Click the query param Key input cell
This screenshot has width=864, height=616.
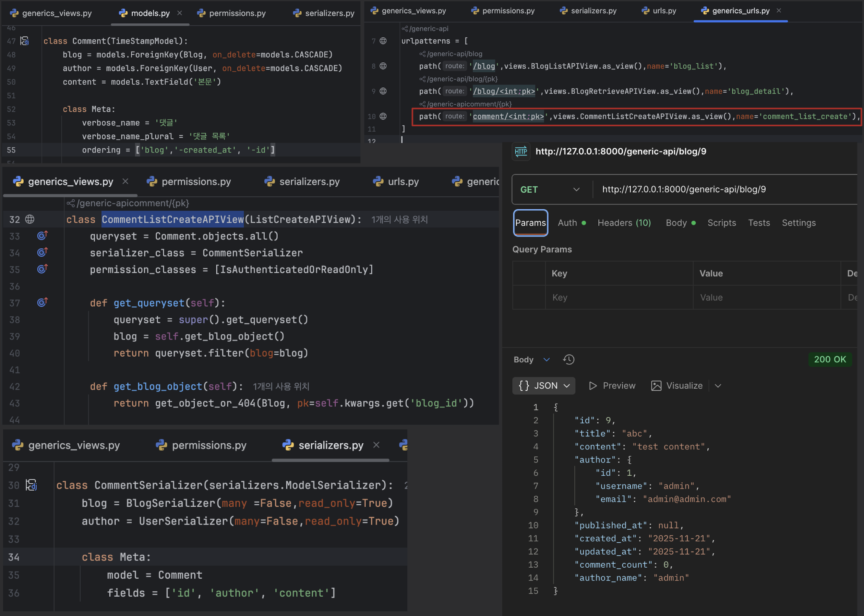click(619, 297)
